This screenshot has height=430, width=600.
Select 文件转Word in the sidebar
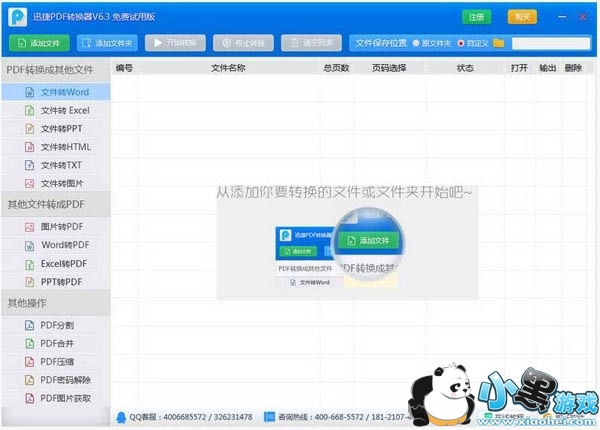pyautogui.click(x=56, y=92)
